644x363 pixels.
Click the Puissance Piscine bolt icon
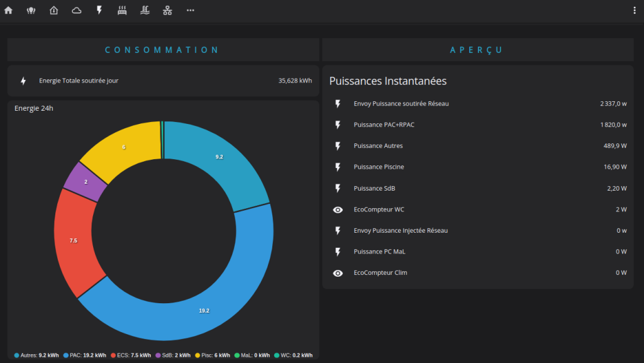(x=338, y=167)
